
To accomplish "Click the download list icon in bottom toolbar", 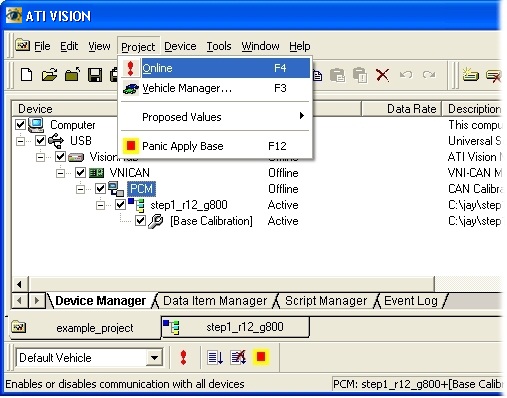I will (x=215, y=357).
